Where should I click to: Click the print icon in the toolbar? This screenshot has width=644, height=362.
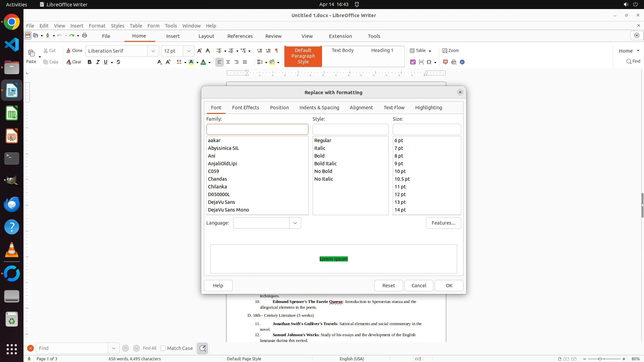click(85, 36)
